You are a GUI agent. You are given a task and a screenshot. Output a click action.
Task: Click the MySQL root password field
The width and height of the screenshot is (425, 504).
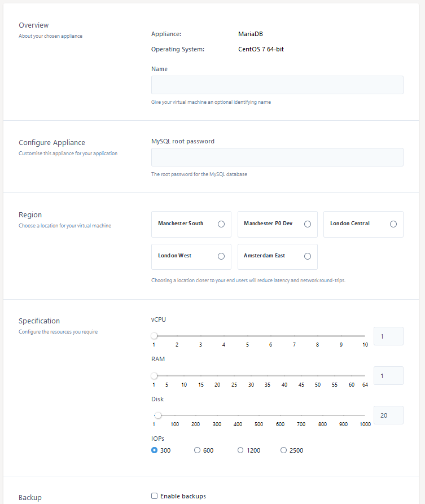[x=277, y=157]
